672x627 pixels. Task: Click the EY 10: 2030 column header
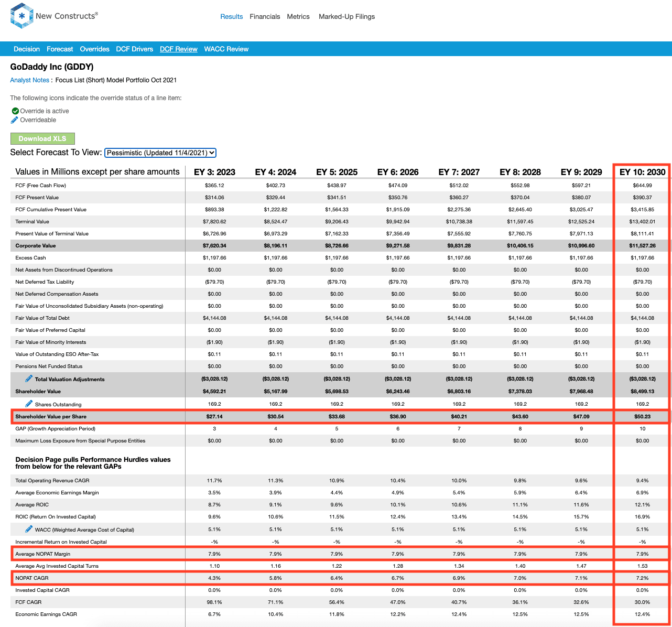point(643,172)
